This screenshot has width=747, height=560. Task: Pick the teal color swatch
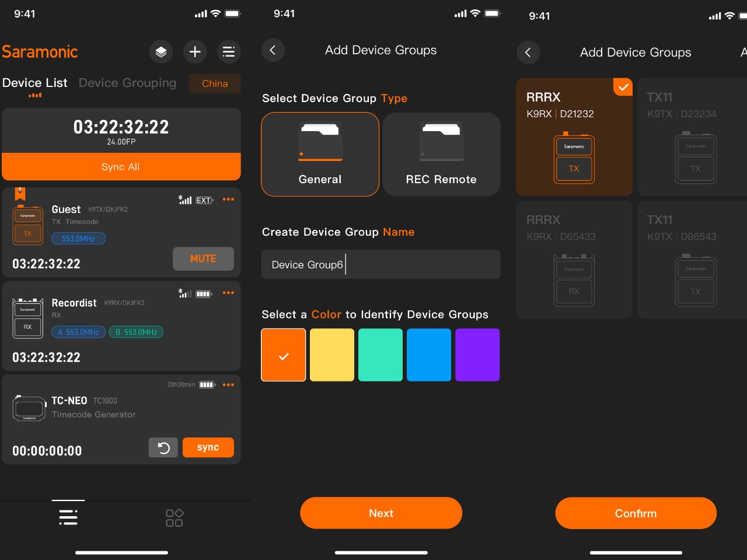(381, 355)
